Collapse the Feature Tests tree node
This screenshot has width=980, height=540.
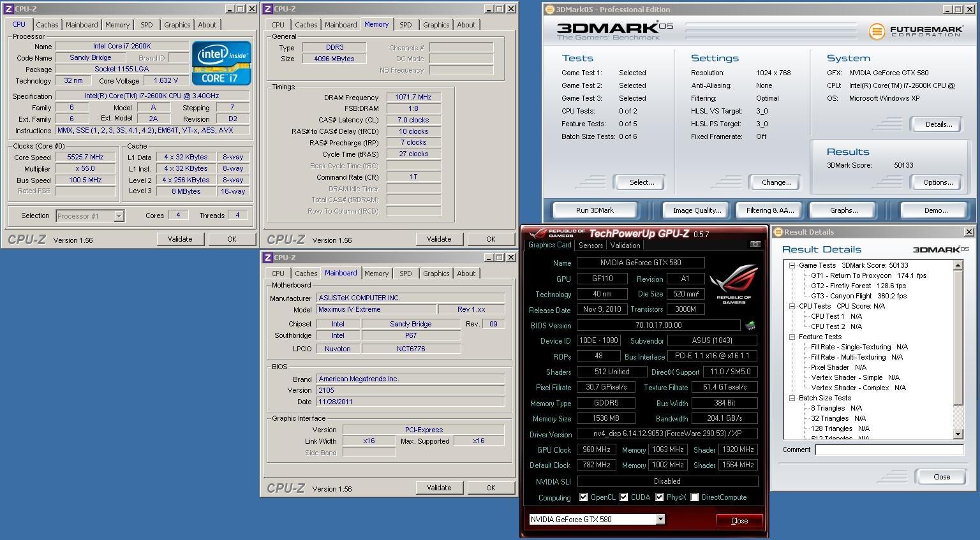point(792,337)
